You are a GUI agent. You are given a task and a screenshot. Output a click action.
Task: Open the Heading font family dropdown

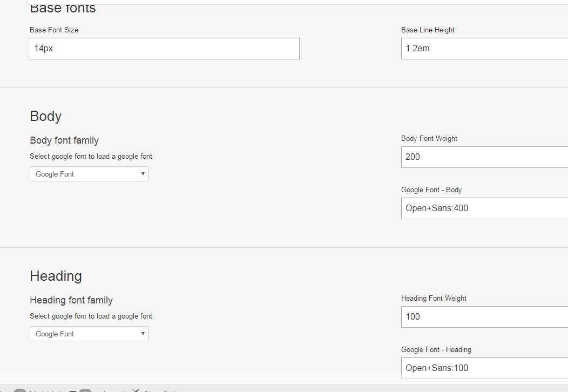pyautogui.click(x=89, y=334)
